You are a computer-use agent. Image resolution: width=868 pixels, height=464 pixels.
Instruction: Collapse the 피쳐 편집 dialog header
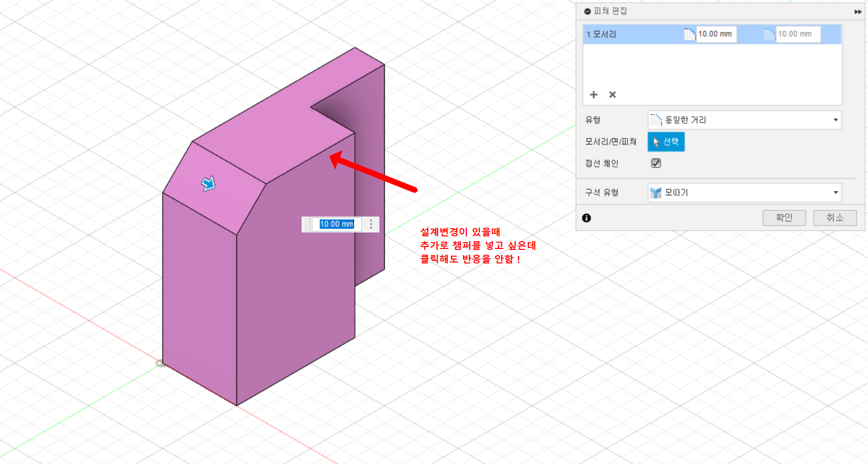click(587, 11)
